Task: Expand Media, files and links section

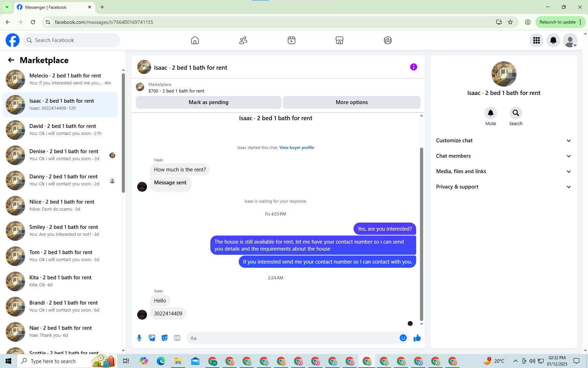Action: (x=504, y=171)
